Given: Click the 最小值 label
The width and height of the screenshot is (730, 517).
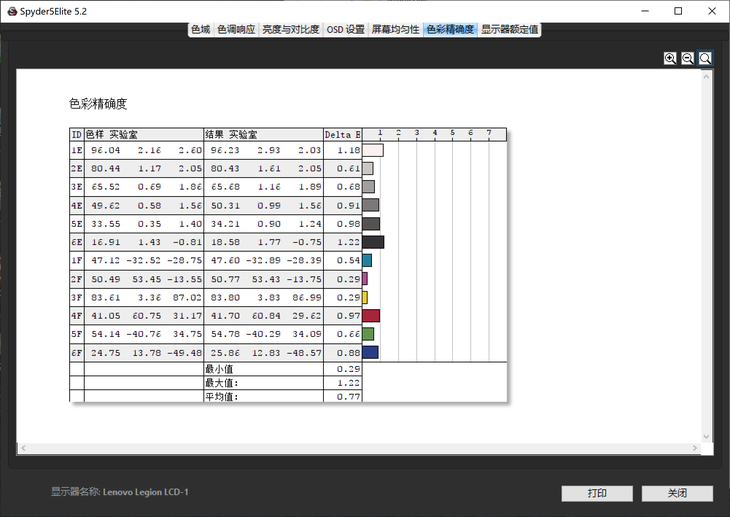Looking at the screenshot, I should coord(219,369).
